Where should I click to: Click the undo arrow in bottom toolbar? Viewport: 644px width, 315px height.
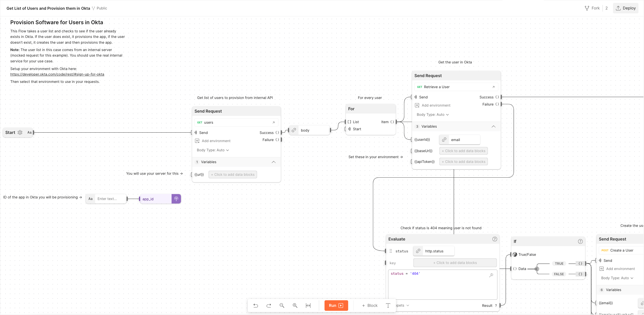[256, 306]
